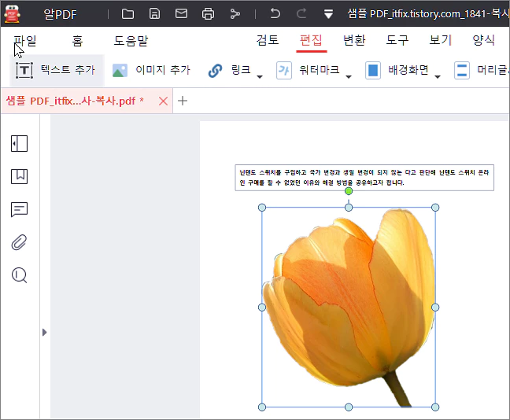Select the 편집 tab
Viewport: 510px width, 420px height.
(311, 40)
